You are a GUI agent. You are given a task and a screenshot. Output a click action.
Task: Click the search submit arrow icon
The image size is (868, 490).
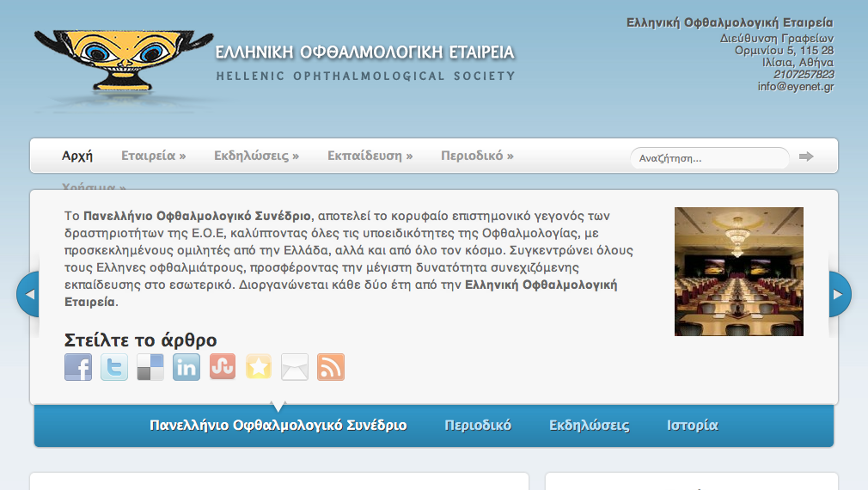pos(806,156)
